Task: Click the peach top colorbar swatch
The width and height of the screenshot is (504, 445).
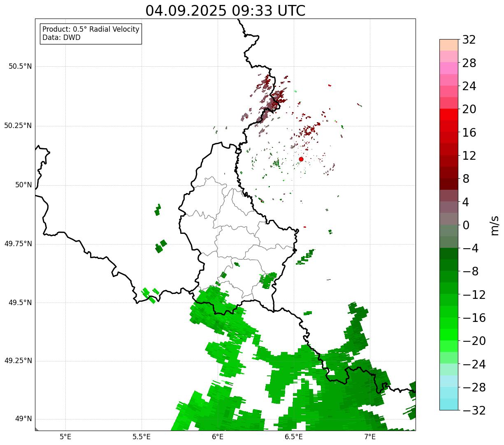Action: [449, 45]
